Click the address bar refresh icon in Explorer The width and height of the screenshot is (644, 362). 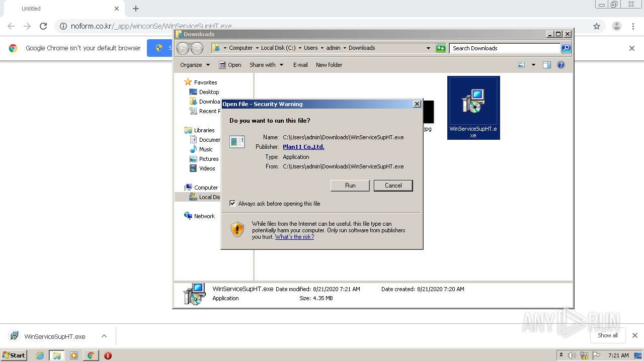[441, 48]
